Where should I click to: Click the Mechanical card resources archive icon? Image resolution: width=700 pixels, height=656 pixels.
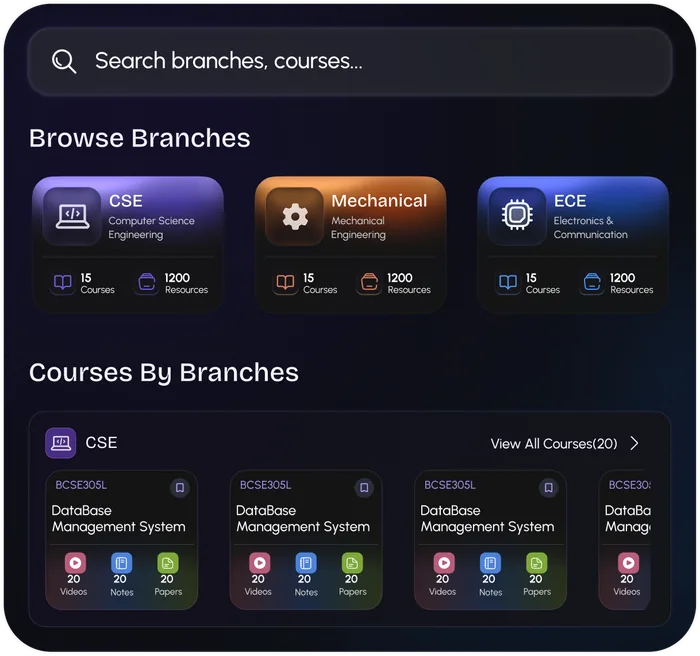369,282
